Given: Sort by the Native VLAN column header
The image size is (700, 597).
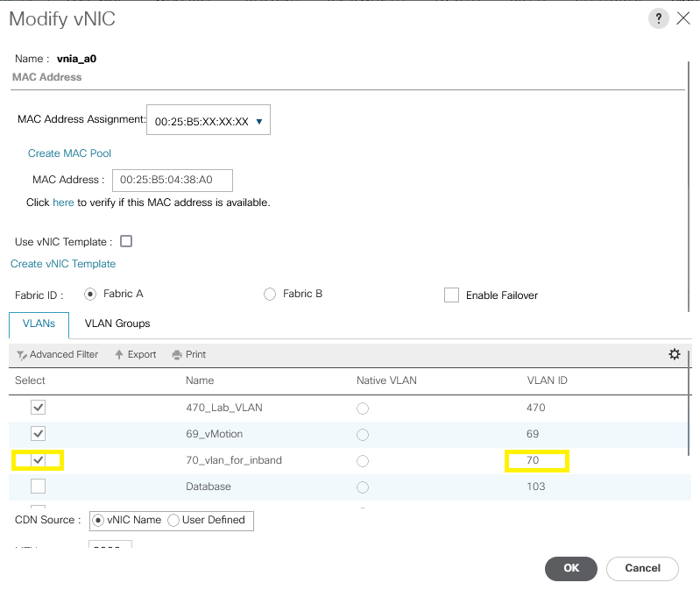Looking at the screenshot, I should pyautogui.click(x=386, y=380).
